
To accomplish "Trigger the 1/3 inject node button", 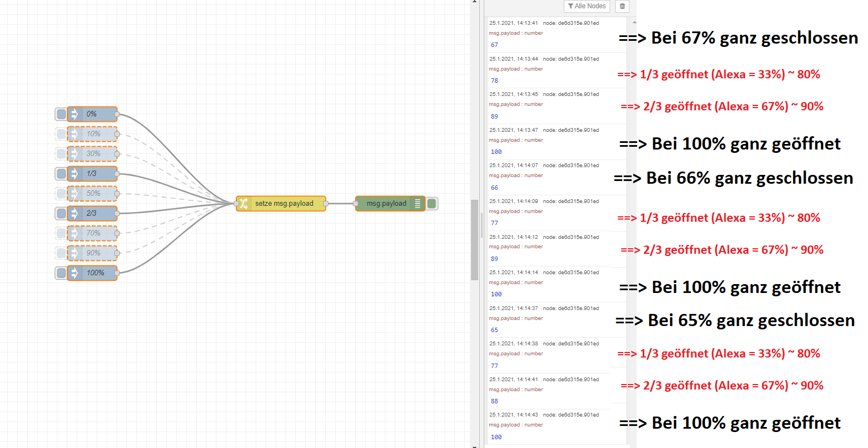I will (x=61, y=174).
